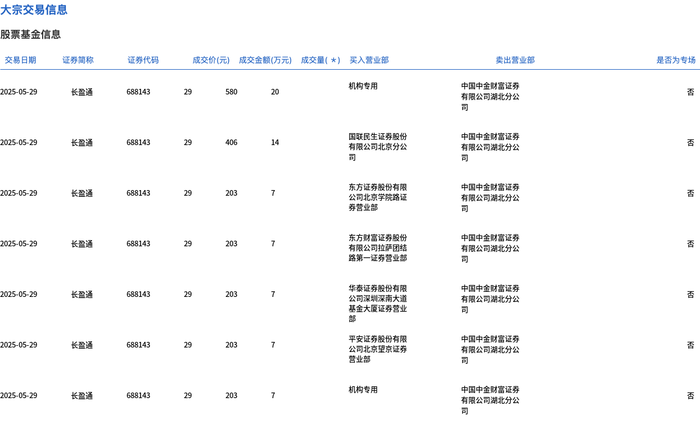
Task: Sort by the 交易日期 column header
Action: click(x=21, y=60)
